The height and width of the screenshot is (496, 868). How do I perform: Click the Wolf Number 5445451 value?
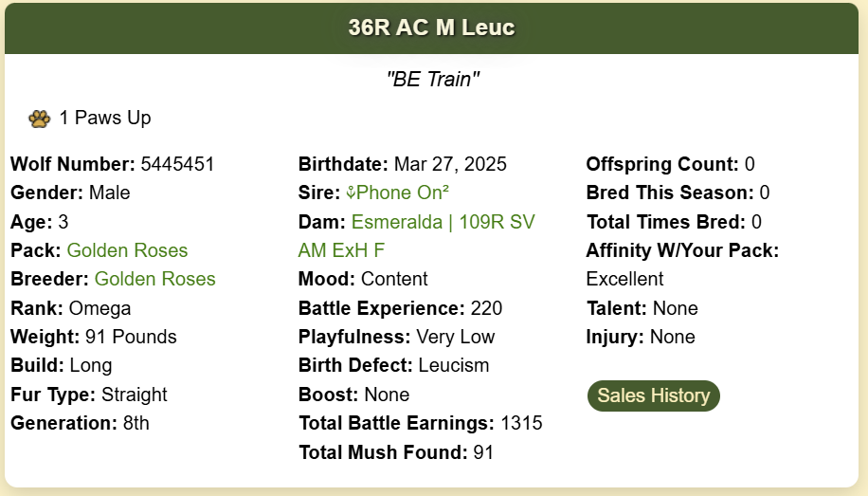click(177, 164)
